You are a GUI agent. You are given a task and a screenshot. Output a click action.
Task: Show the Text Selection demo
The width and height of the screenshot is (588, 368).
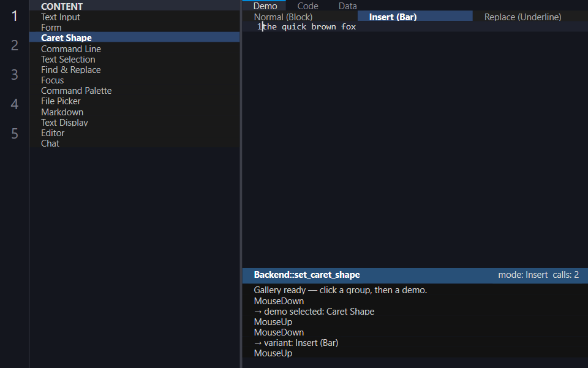[134, 59]
